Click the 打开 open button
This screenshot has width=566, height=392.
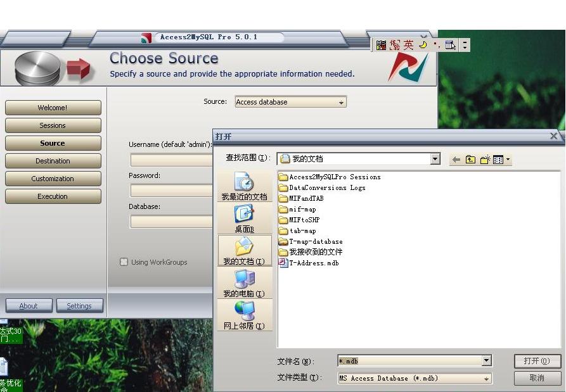pos(537,361)
